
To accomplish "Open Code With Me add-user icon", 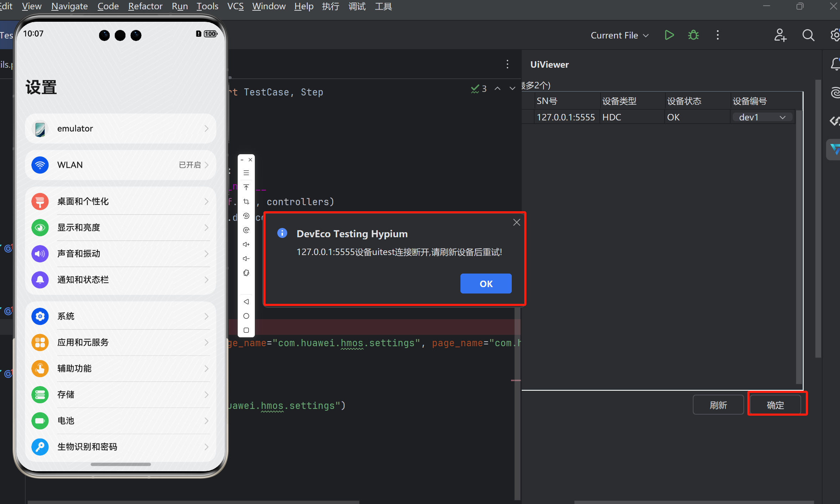I will 780,35.
